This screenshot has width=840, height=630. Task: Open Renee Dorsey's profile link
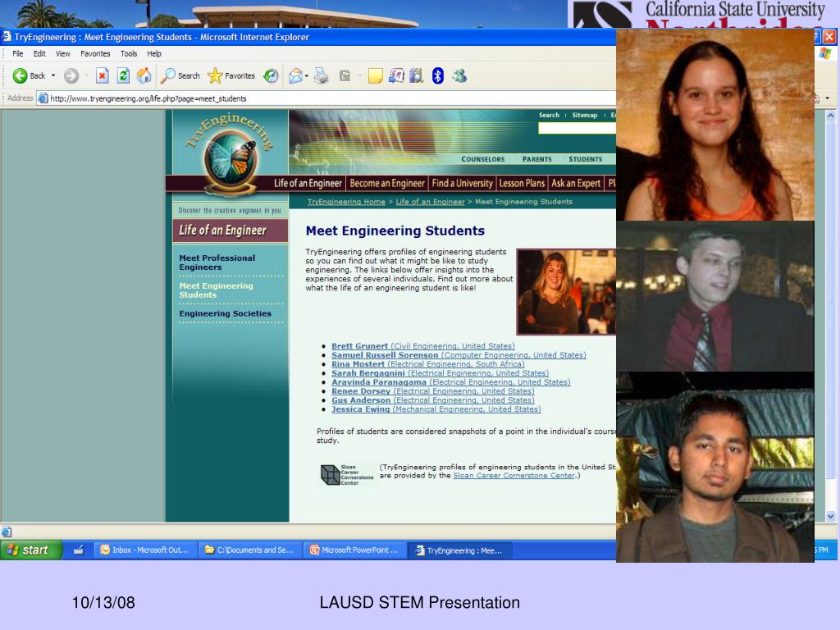point(433,391)
